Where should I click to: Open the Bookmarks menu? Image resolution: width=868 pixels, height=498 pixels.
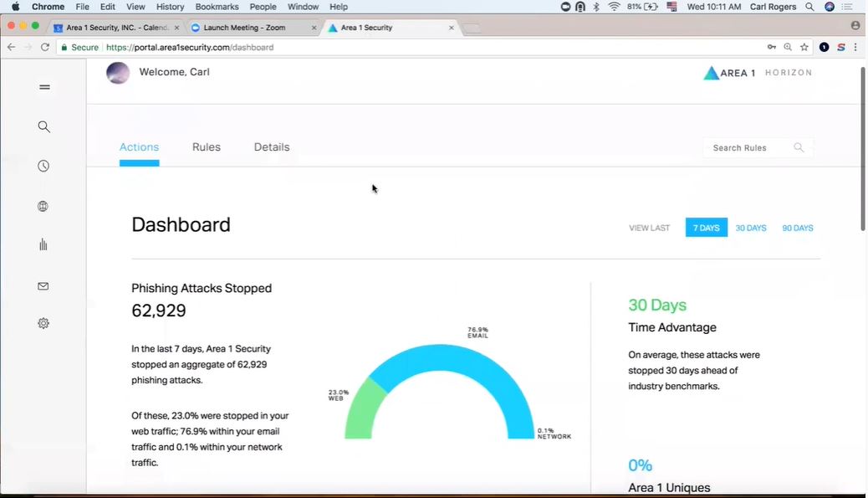pyautogui.click(x=217, y=7)
